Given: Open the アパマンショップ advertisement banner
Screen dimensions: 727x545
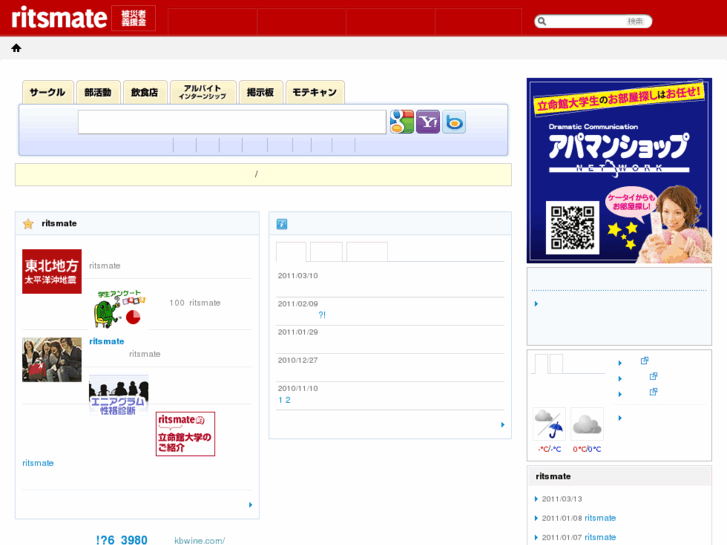Looking at the screenshot, I should pyautogui.click(x=619, y=171).
